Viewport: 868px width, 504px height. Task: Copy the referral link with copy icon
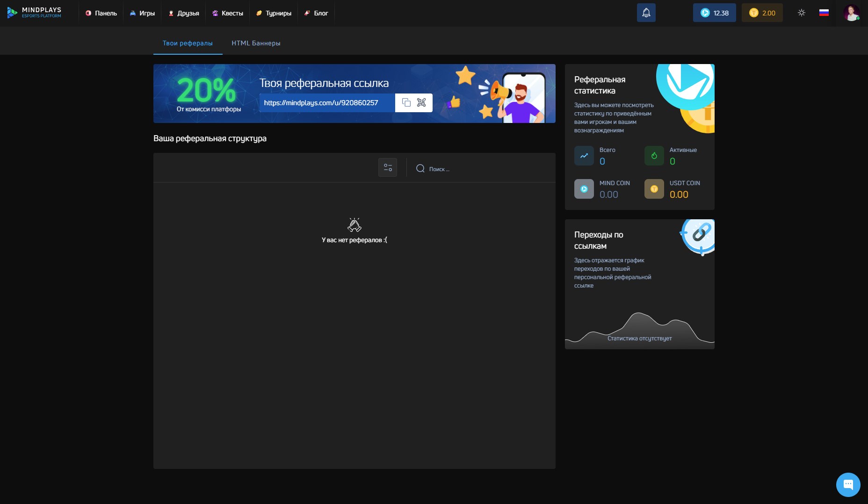pyautogui.click(x=406, y=103)
